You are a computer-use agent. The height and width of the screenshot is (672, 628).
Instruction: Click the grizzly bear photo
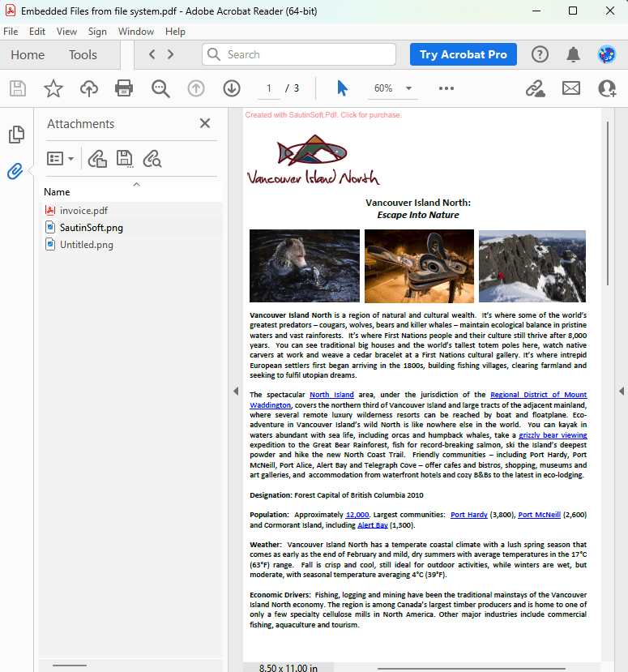[305, 266]
